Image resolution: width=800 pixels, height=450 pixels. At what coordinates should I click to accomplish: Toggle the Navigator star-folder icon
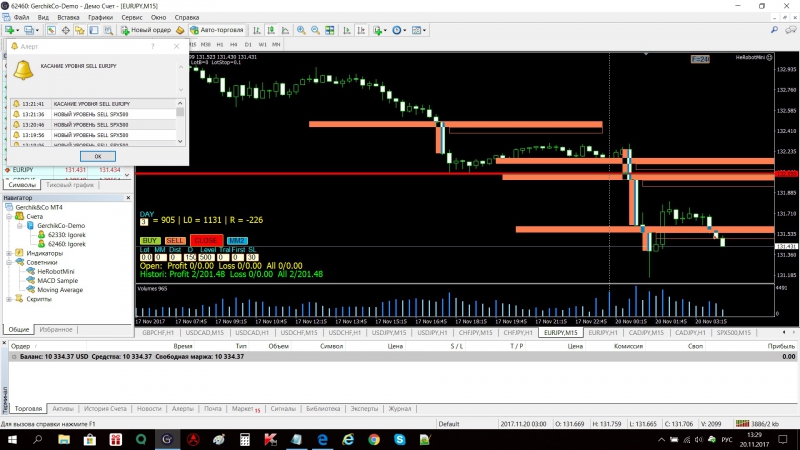click(80, 30)
